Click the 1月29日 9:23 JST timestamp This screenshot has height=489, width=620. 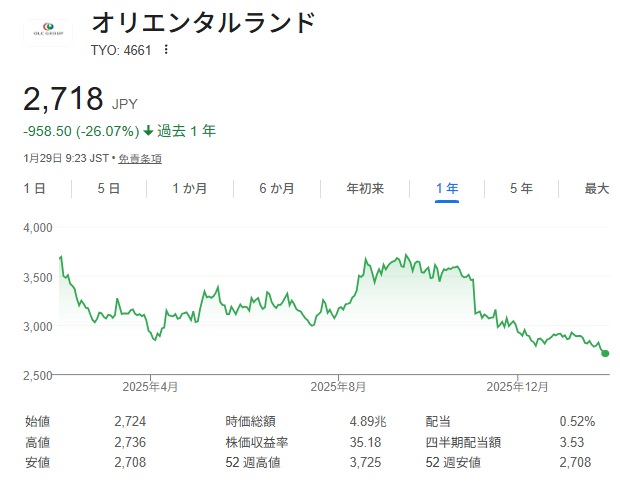[66, 159]
